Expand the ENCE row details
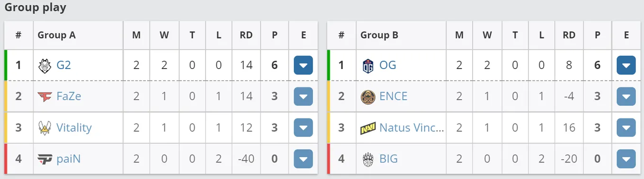This screenshot has width=644, height=179. tap(626, 96)
